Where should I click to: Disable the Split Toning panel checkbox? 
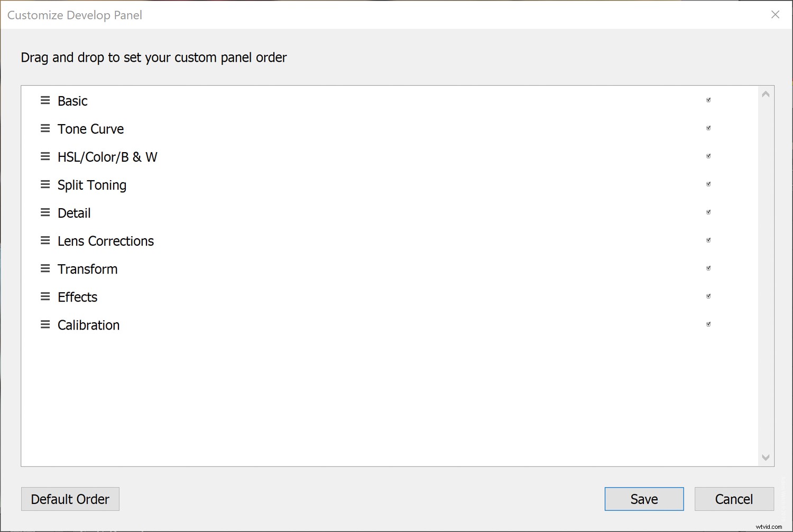click(x=708, y=184)
